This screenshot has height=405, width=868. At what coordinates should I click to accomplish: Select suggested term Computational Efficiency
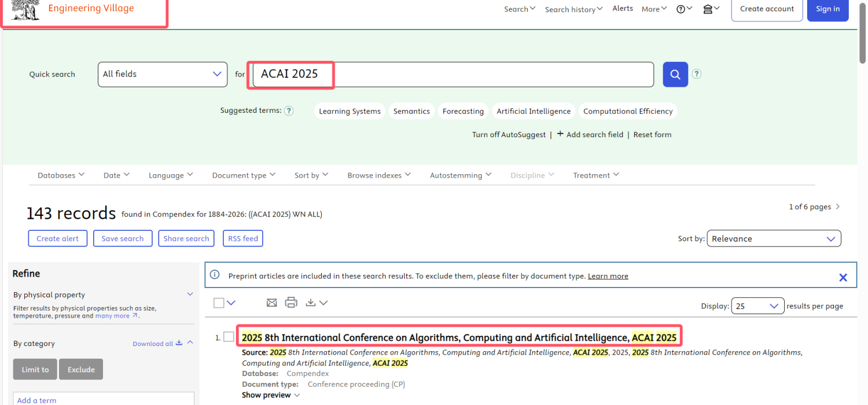click(x=628, y=111)
